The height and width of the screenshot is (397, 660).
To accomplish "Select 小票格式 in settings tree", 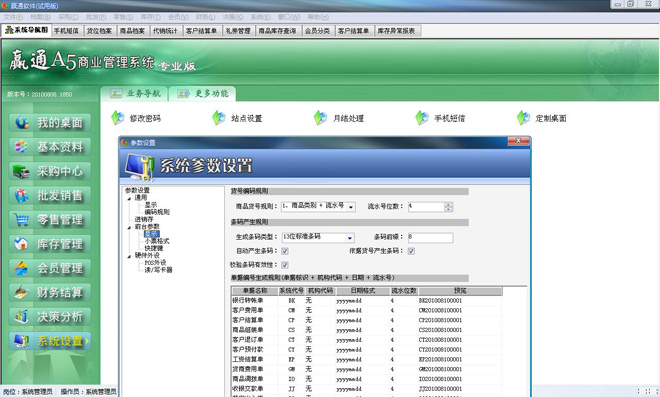I will (x=157, y=241).
